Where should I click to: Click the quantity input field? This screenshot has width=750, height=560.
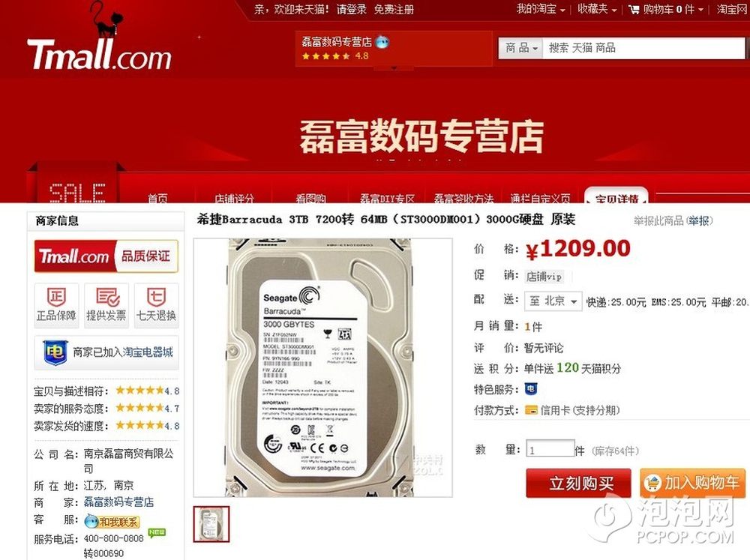(550, 450)
